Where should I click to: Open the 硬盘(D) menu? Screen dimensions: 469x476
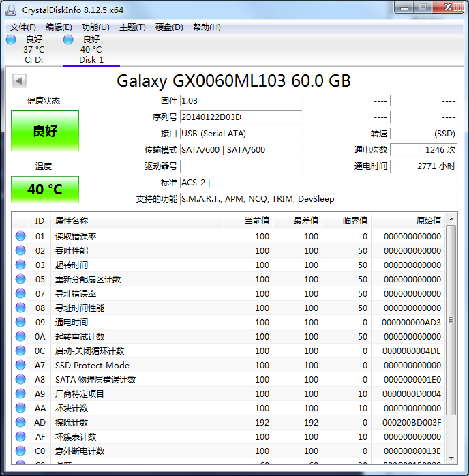coord(169,27)
